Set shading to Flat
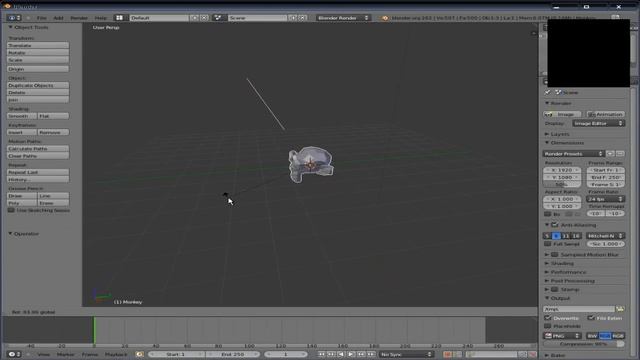Image resolution: width=640 pixels, height=360 pixels. [53, 116]
